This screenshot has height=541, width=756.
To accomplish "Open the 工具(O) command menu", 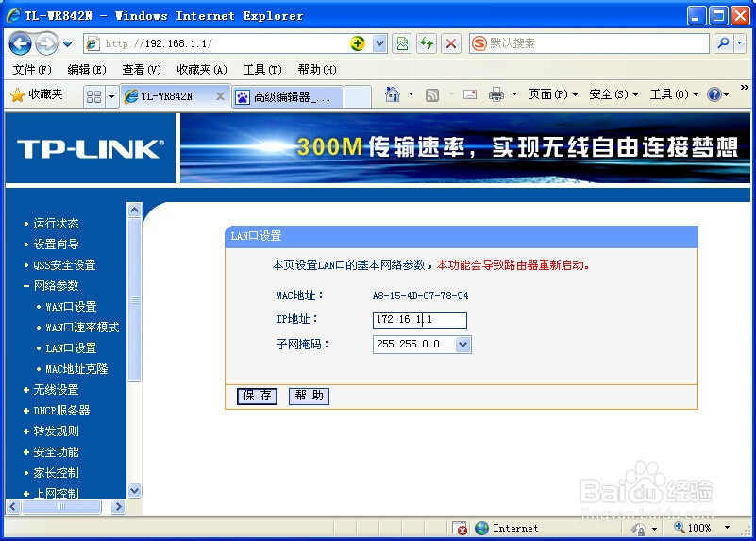I will click(674, 94).
